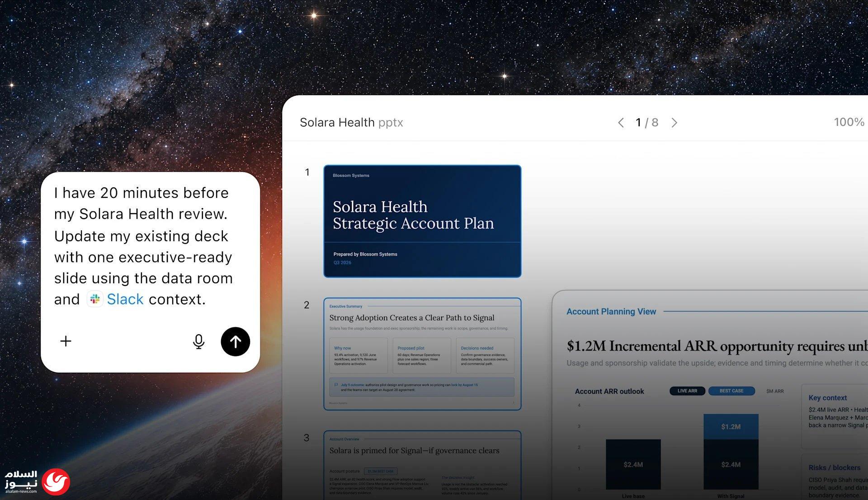Click the Why now card in slide 2
Screen dimensions: 868x500
(x=359, y=355)
